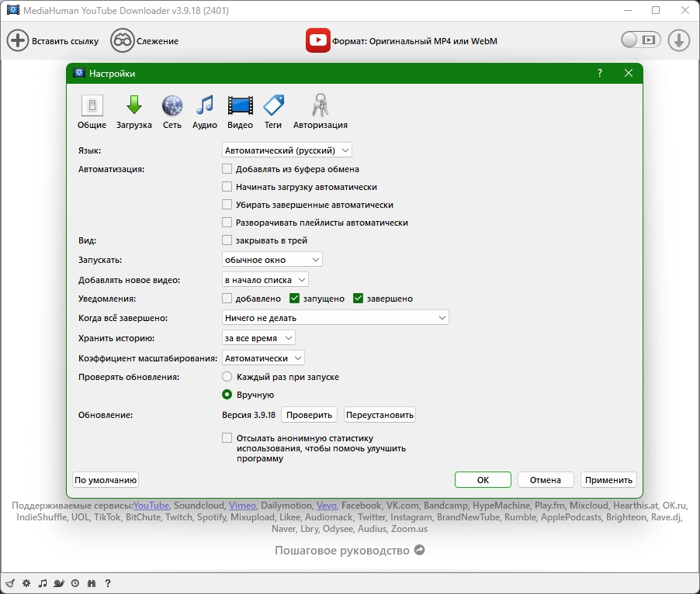Confirm settings with the OK button

tap(483, 480)
